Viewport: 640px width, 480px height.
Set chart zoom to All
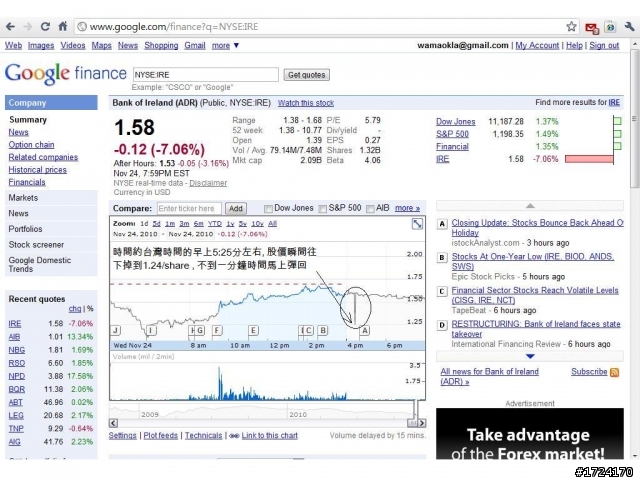pos(272,224)
